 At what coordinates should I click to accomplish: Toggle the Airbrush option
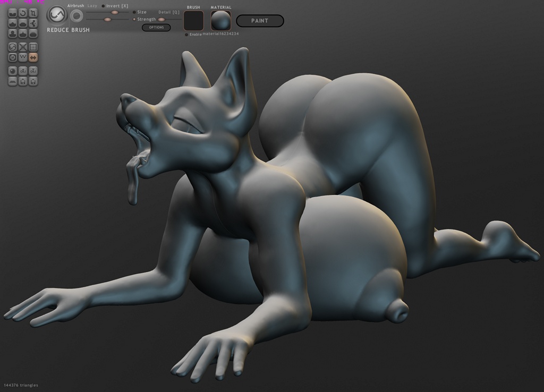(75, 6)
